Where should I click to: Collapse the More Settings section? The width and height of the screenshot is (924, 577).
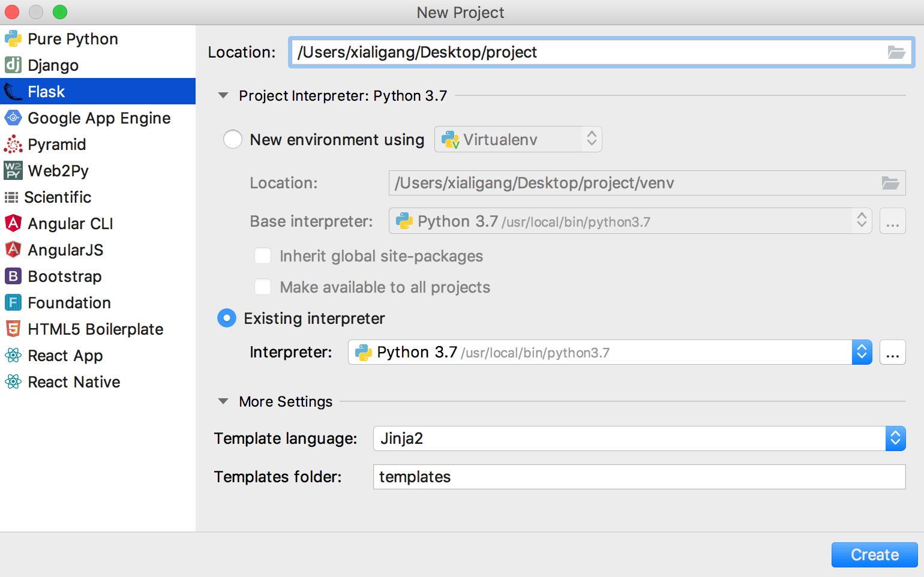(223, 401)
